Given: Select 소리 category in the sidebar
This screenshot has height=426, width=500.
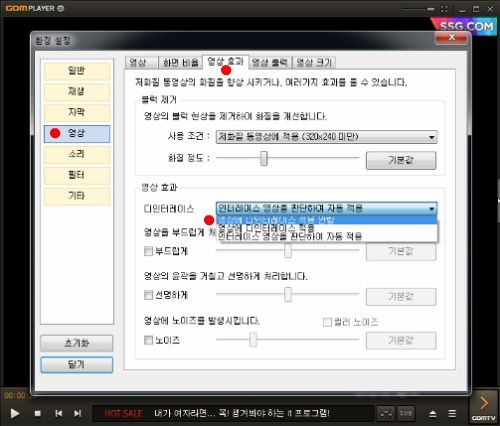Looking at the screenshot, I should 77,154.
